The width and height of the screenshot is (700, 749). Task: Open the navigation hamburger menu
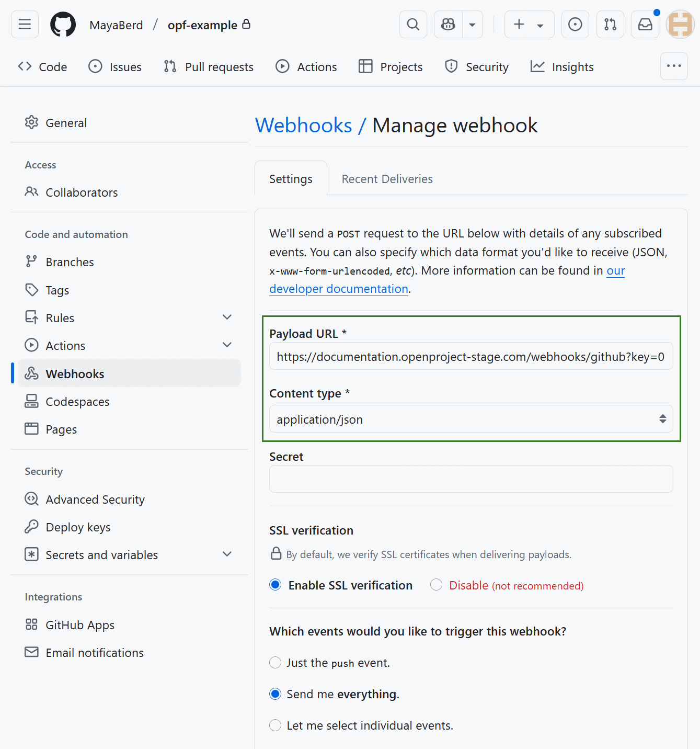pyautogui.click(x=25, y=24)
